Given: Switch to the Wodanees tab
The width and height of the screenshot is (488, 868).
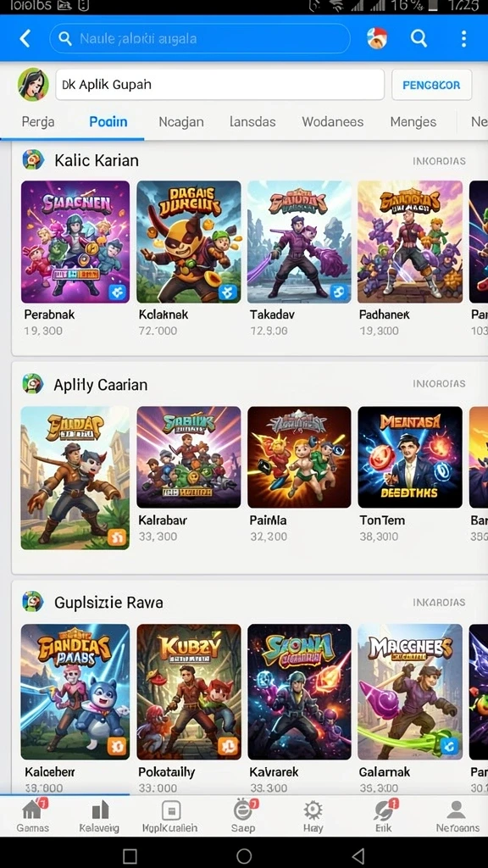Looking at the screenshot, I should pyautogui.click(x=332, y=122).
